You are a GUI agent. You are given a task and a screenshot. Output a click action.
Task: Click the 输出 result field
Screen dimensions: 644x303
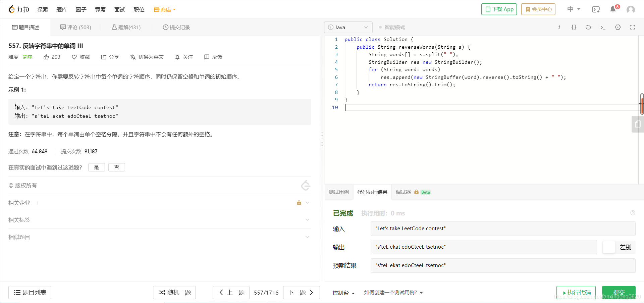pyautogui.click(x=484, y=247)
